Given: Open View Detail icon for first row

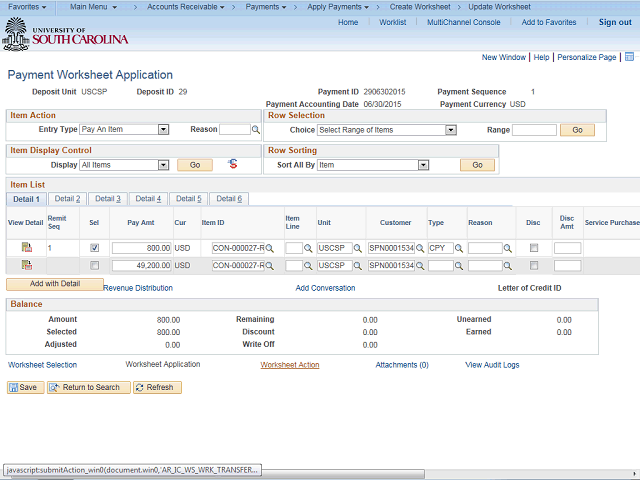Looking at the screenshot, I should (26, 247).
